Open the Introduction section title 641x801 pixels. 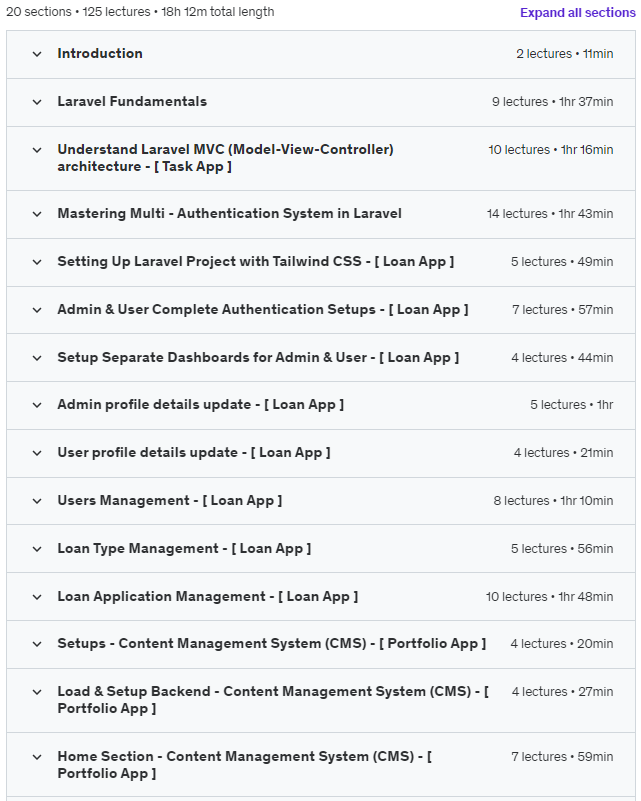point(100,53)
